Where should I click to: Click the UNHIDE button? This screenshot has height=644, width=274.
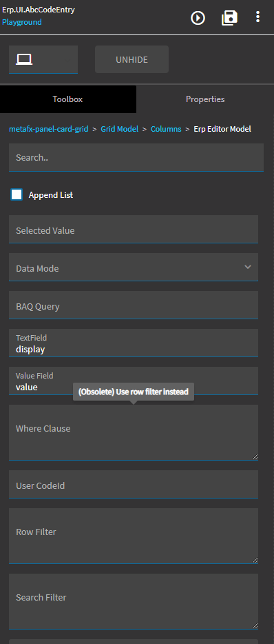pos(131,59)
